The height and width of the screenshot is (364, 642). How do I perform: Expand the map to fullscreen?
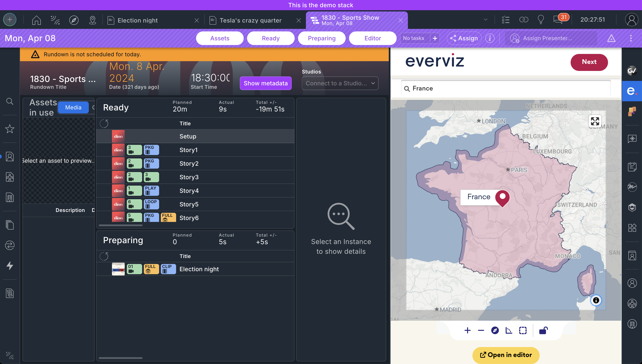(x=595, y=121)
